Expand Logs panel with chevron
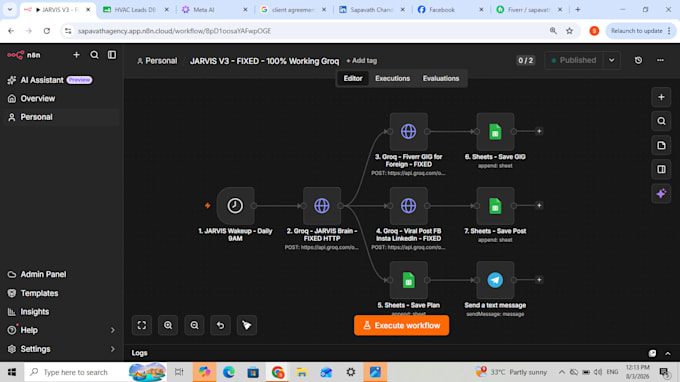Image resolution: width=680 pixels, height=382 pixels. 668,353
